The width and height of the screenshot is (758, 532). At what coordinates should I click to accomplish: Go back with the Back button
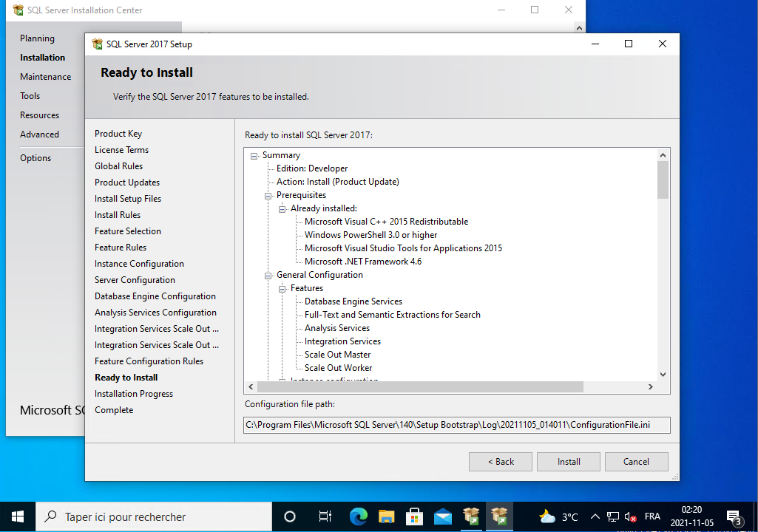tap(501, 462)
